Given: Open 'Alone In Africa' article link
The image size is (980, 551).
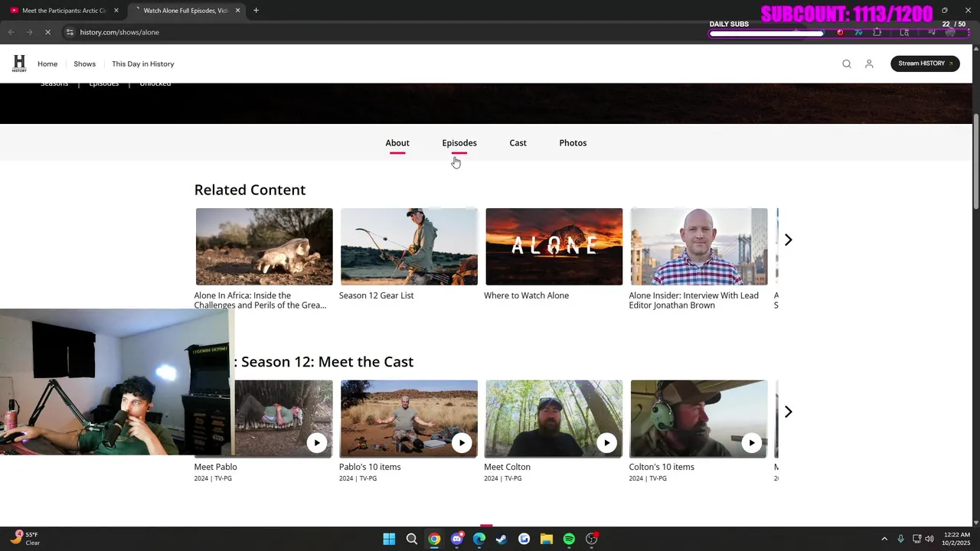Looking at the screenshot, I should coord(260,300).
